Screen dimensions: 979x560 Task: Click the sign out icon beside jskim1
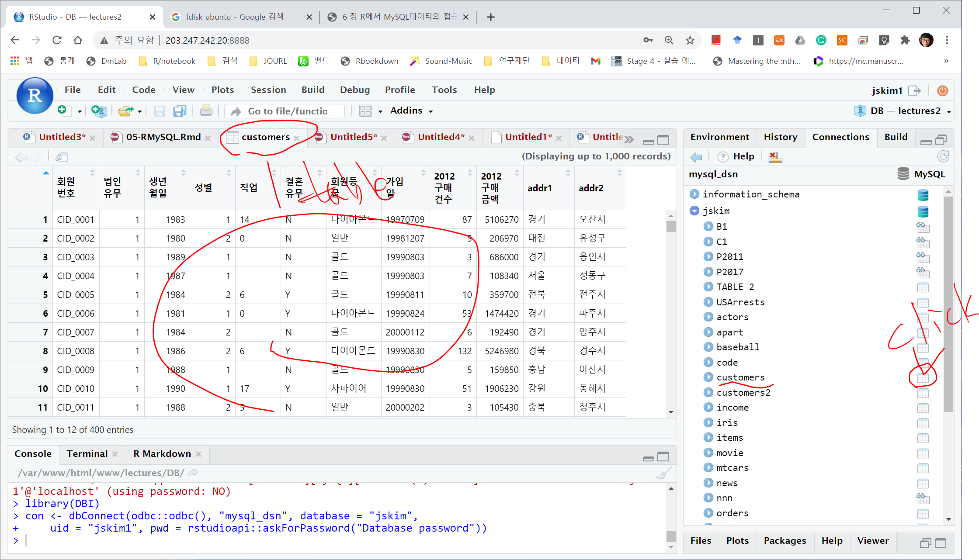pyautogui.click(x=914, y=90)
